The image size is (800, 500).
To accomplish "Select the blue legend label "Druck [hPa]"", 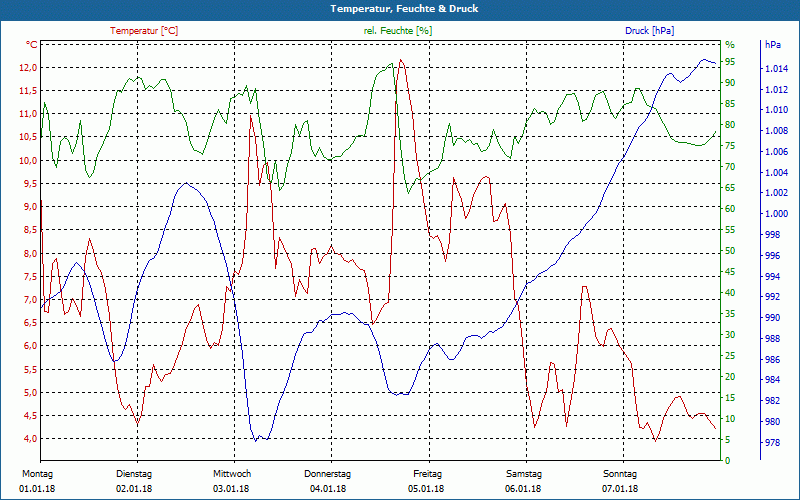I will point(649,31).
